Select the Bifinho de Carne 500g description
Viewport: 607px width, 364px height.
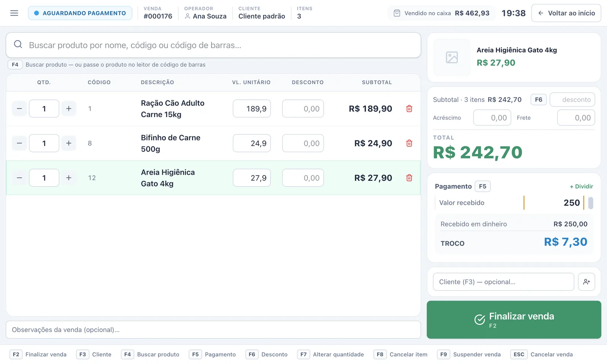pos(171,143)
